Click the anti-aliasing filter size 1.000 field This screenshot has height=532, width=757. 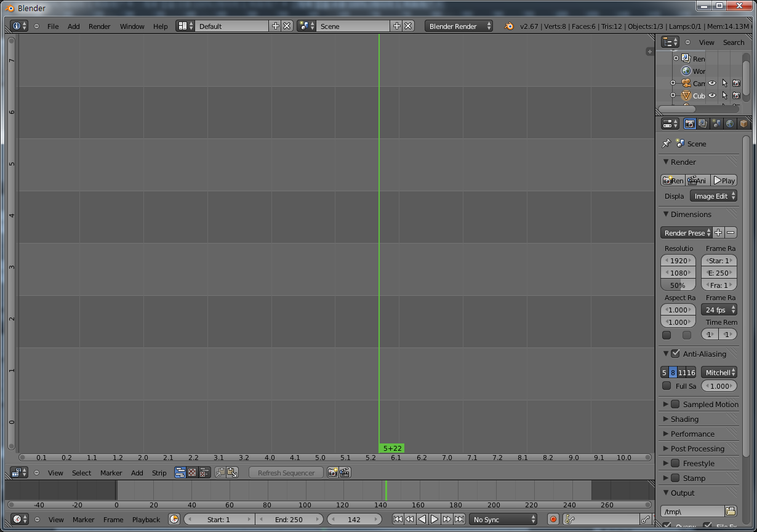pos(719,386)
